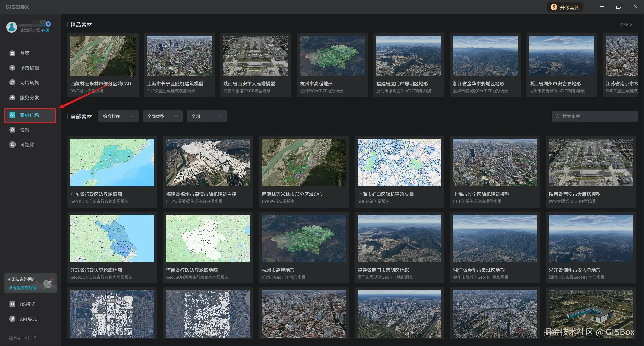Open featured 上海市长宁区随机建筑模型 thumbnail
644x346 pixels.
179,56
